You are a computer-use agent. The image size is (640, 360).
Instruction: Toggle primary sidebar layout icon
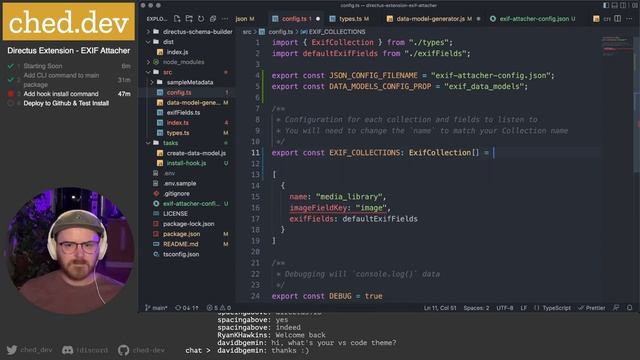[x=606, y=5]
